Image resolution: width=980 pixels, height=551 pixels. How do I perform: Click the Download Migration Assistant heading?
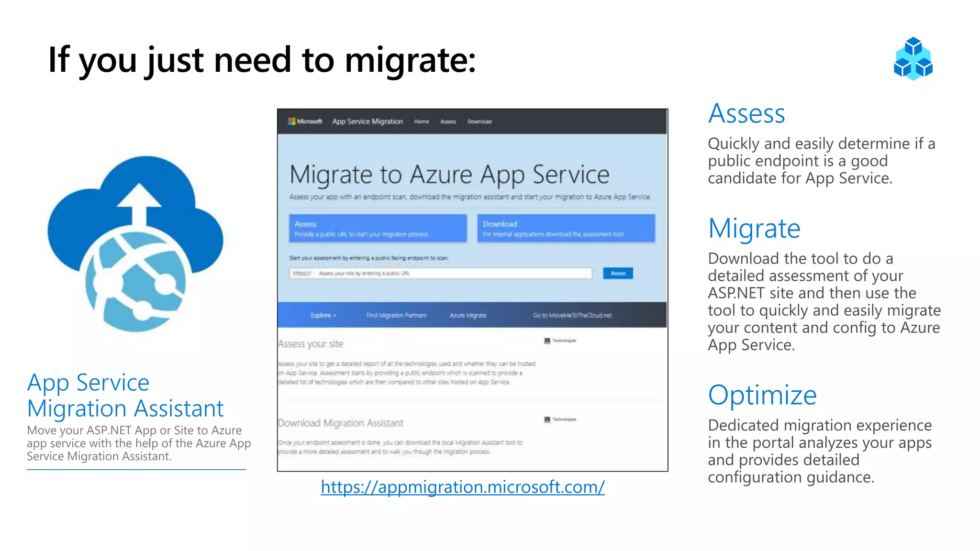pos(341,423)
